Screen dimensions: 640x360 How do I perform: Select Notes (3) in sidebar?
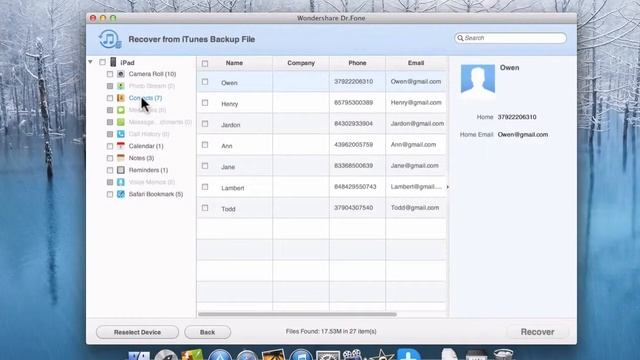141,158
